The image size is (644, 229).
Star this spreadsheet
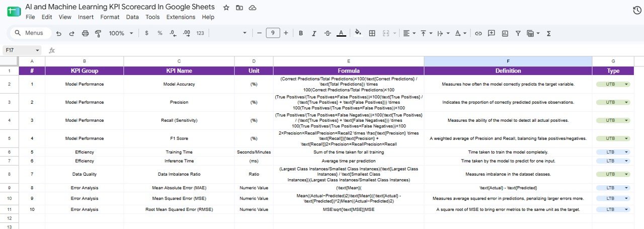[x=226, y=8]
